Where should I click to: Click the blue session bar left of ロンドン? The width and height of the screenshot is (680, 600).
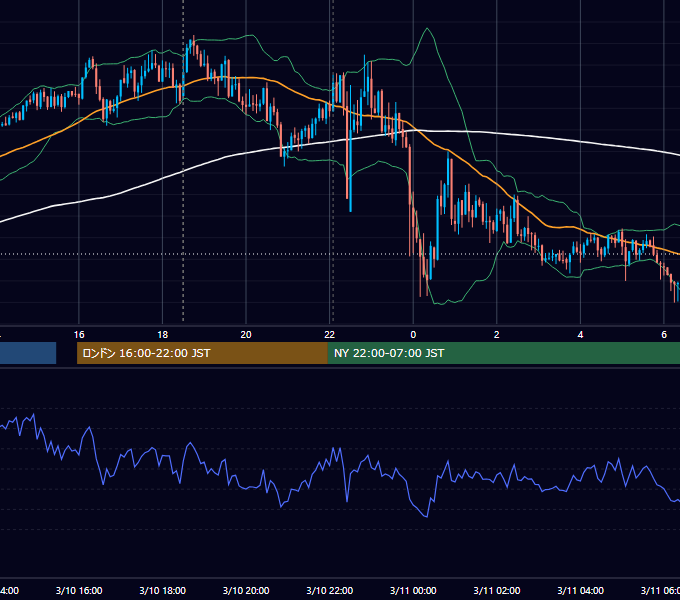click(x=28, y=353)
